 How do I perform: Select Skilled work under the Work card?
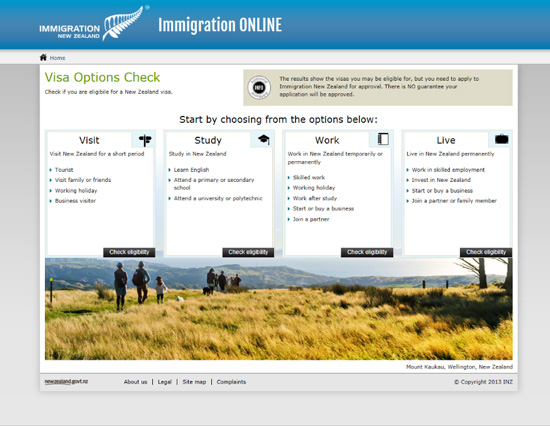[309, 178]
